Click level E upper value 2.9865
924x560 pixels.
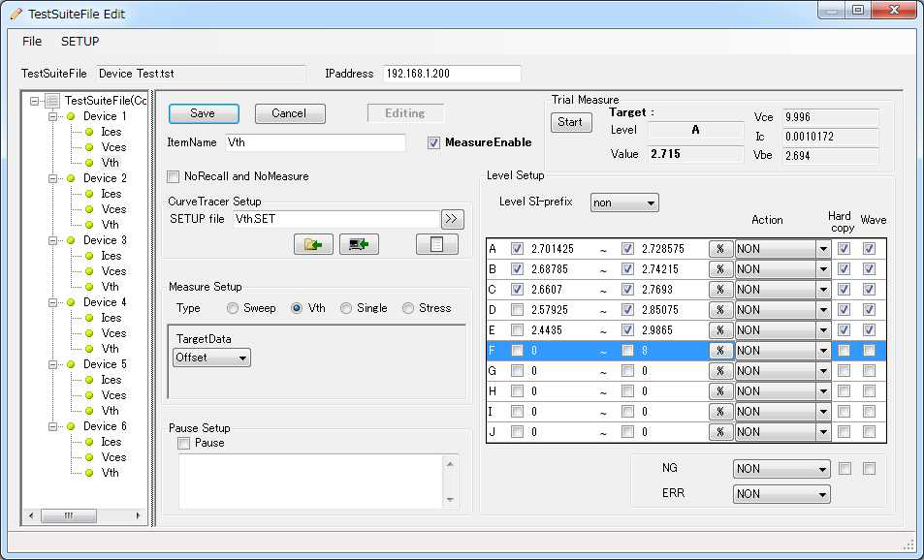[657, 330]
